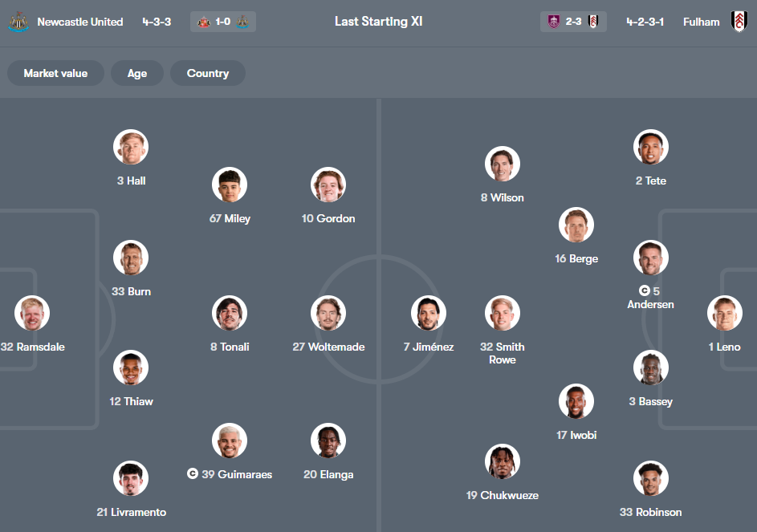
Task: Click the 4-3-3 formation label
Action: pos(155,22)
